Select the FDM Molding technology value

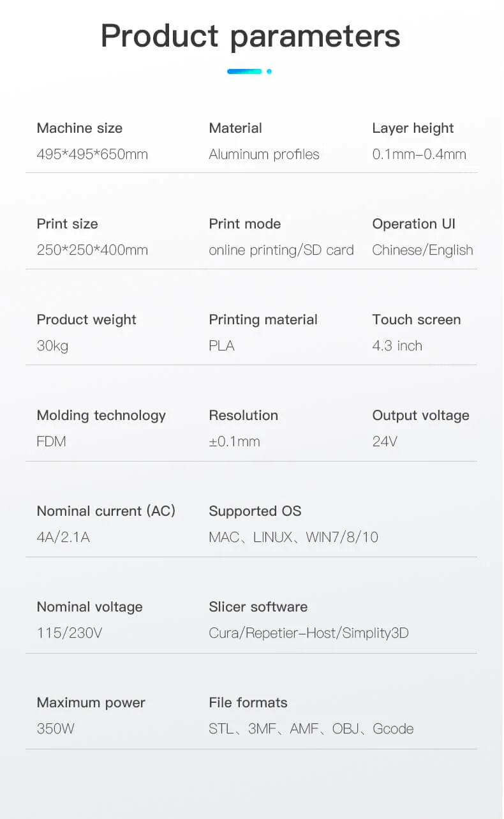click(x=52, y=441)
